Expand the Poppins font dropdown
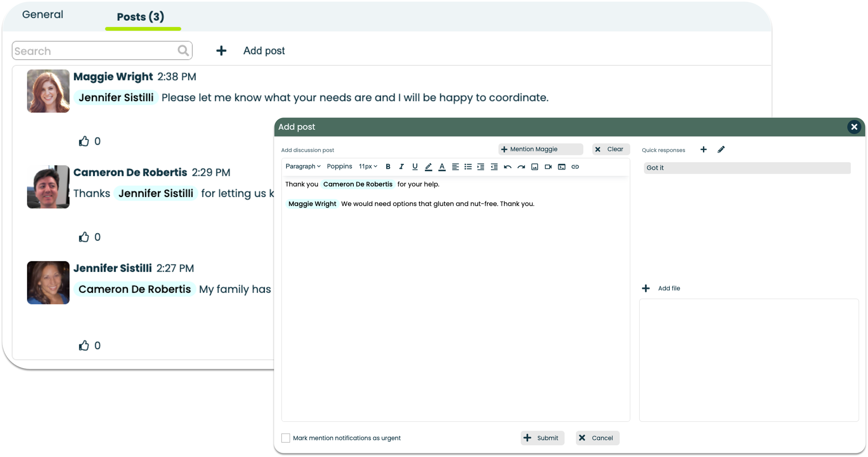Viewport: 868px width, 457px height. (x=339, y=167)
